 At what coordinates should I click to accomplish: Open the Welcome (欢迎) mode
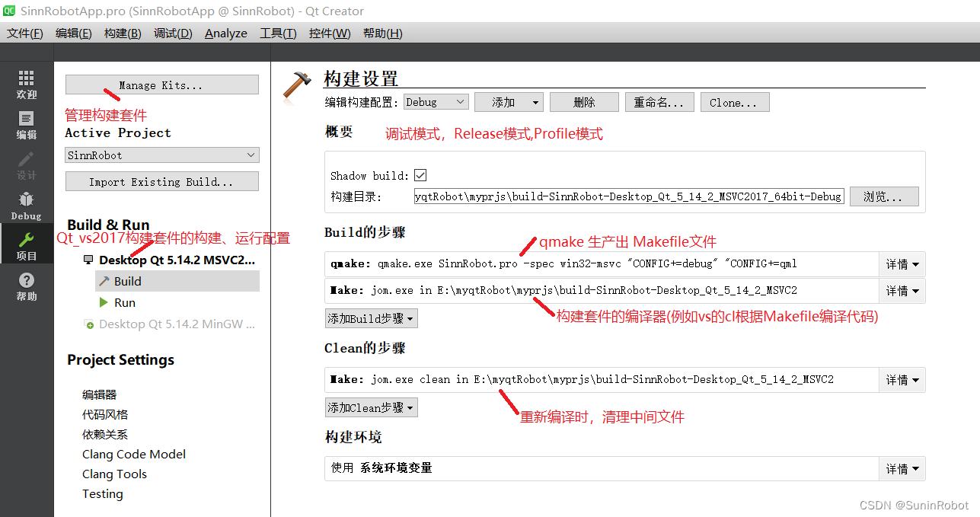click(x=27, y=85)
